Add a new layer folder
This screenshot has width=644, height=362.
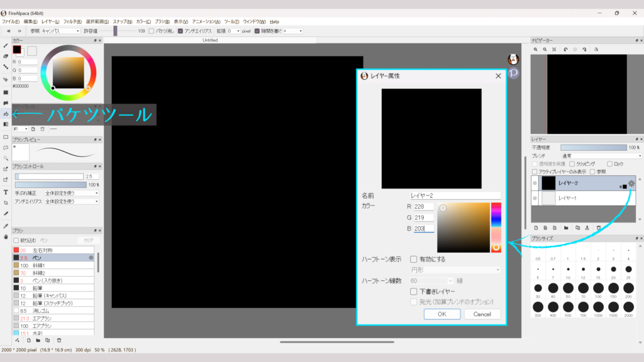[x=566, y=228]
